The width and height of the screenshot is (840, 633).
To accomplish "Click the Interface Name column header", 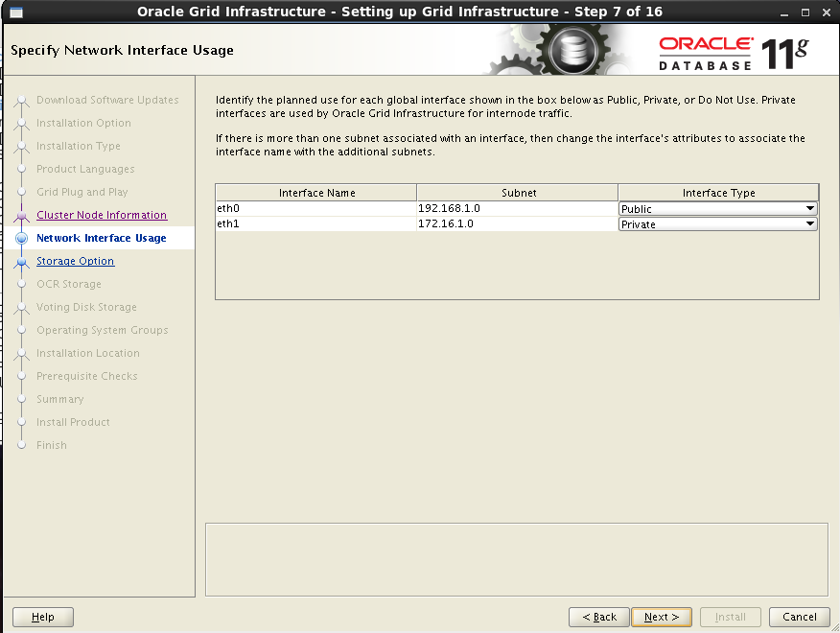I will 316,193.
